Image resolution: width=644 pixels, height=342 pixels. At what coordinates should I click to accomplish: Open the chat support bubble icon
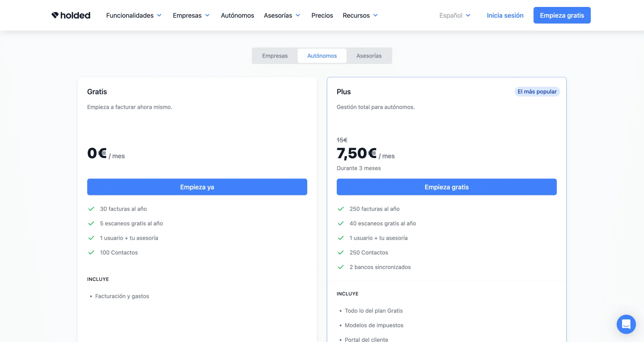pos(626,324)
